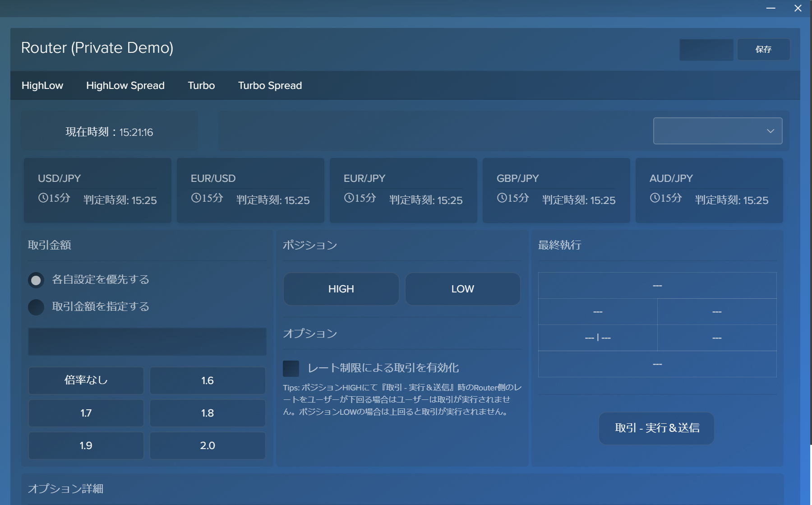This screenshot has height=505, width=812.
Task: Click the clock icon on the USD/JPY card
Action: click(43, 198)
